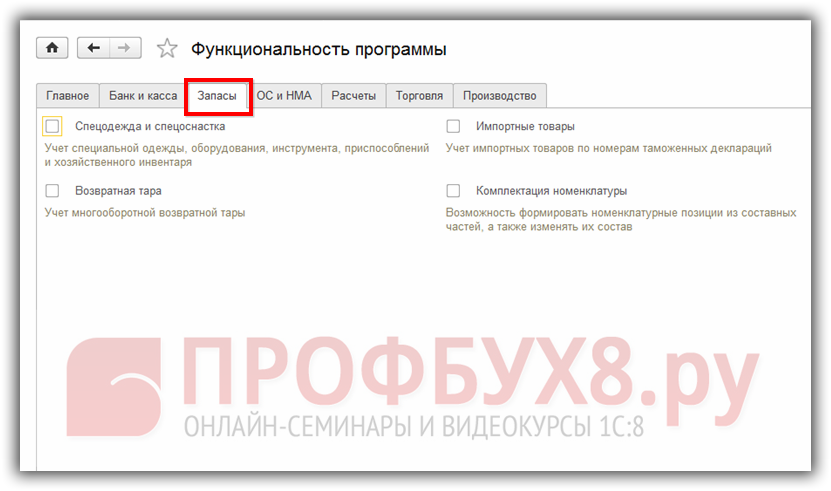Open the ОС и НМА tab
Screen dimensions: 831x491
point(284,96)
